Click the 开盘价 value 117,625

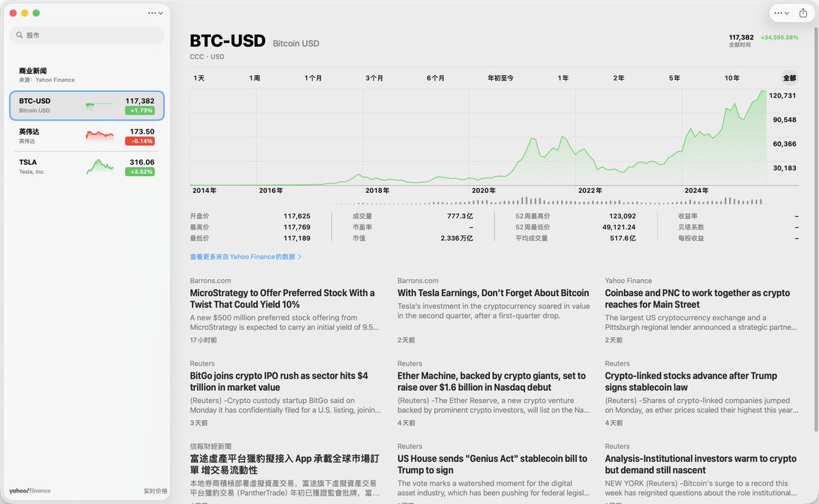pos(297,216)
